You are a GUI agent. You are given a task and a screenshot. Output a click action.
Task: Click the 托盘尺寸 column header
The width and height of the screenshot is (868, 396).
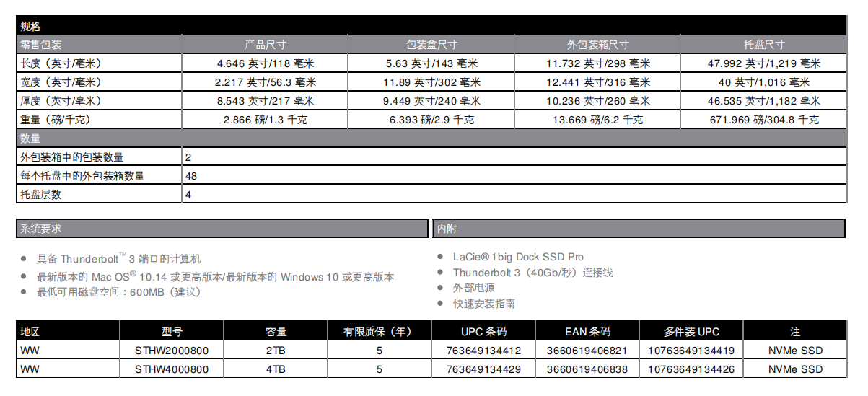tap(763, 45)
